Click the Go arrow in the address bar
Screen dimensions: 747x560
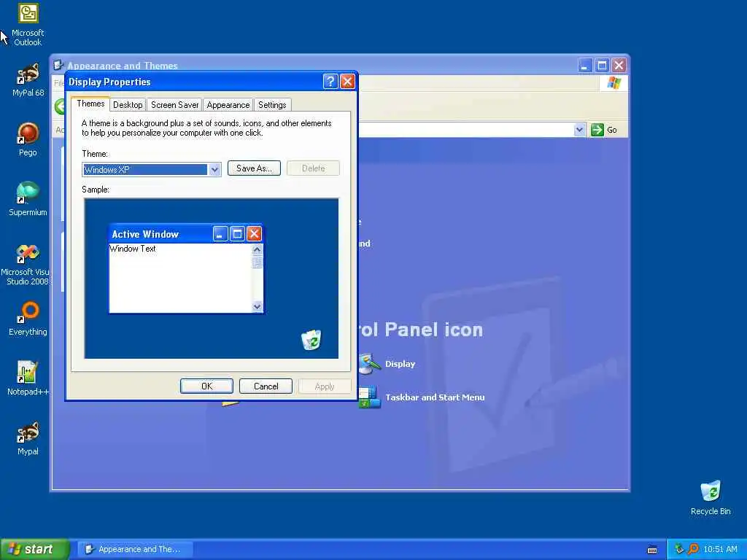tap(597, 130)
